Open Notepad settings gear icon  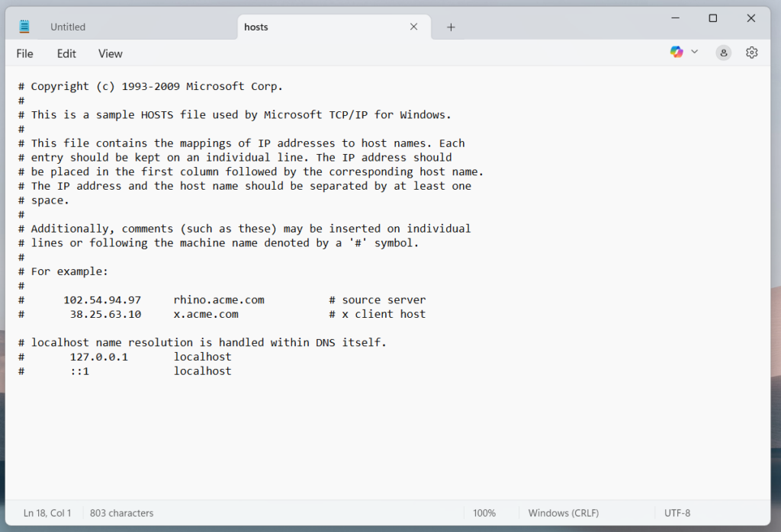[x=751, y=53]
